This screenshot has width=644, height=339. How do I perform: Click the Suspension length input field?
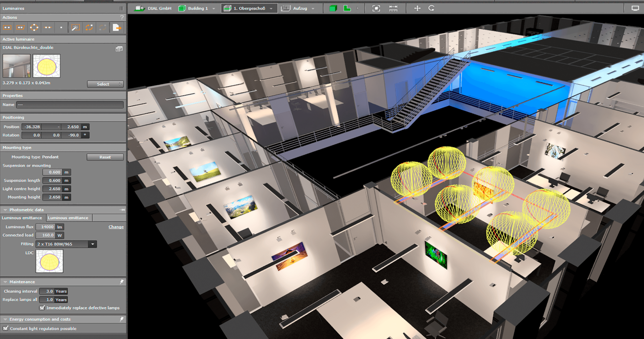[53, 180]
